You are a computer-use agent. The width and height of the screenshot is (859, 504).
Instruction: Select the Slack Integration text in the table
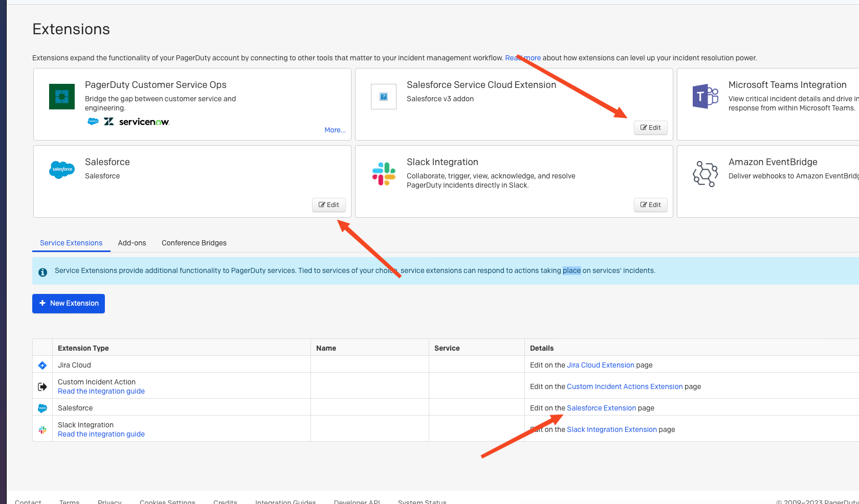pos(85,425)
